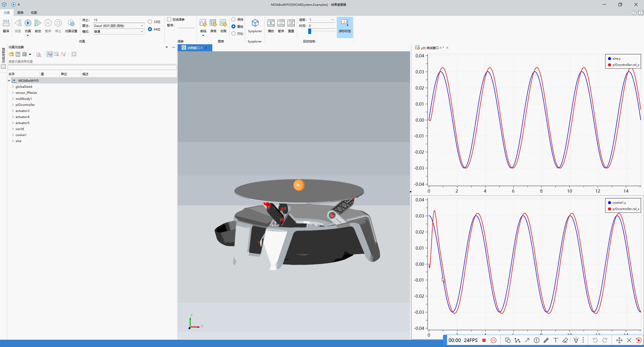Screen dimensions: 644x347
Task: Switch to the 图表 ribbon tab
Action: click(20, 13)
